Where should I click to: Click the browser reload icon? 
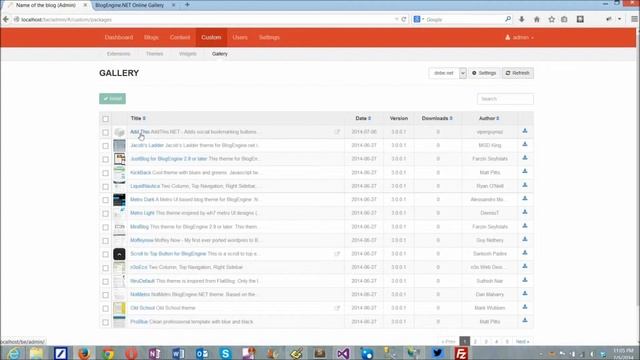(x=404, y=19)
